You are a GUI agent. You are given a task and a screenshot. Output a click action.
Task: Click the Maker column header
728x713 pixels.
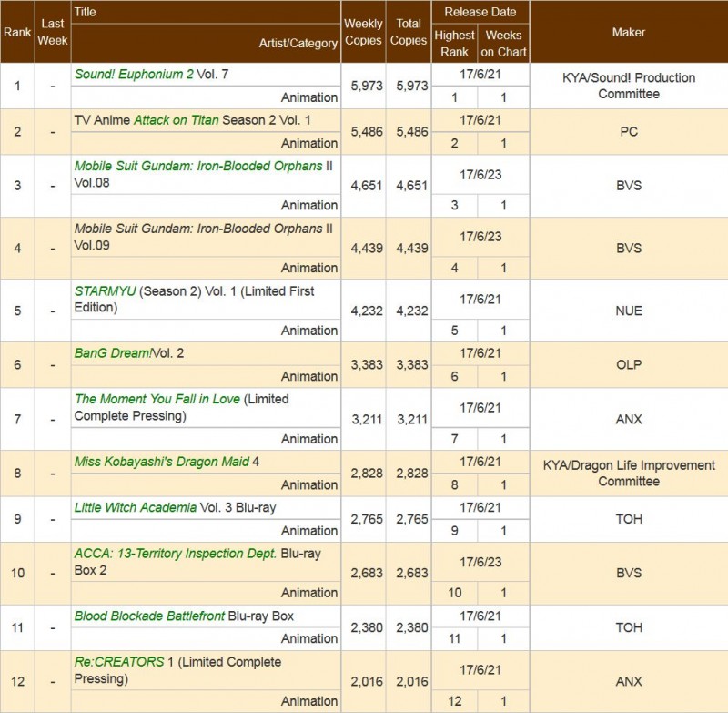point(628,32)
